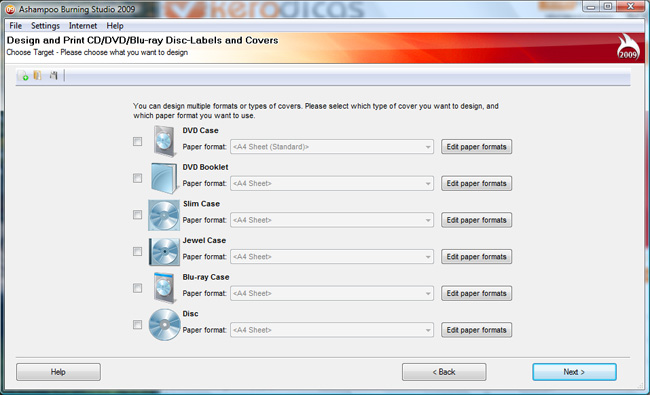The width and height of the screenshot is (650, 395).
Task: Click the Jewel Case heading text
Action: (204, 240)
